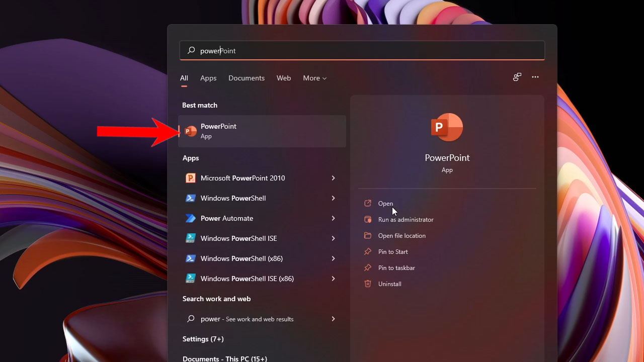Switch to the Documents tab
The height and width of the screenshot is (362, 644).
coord(246,78)
